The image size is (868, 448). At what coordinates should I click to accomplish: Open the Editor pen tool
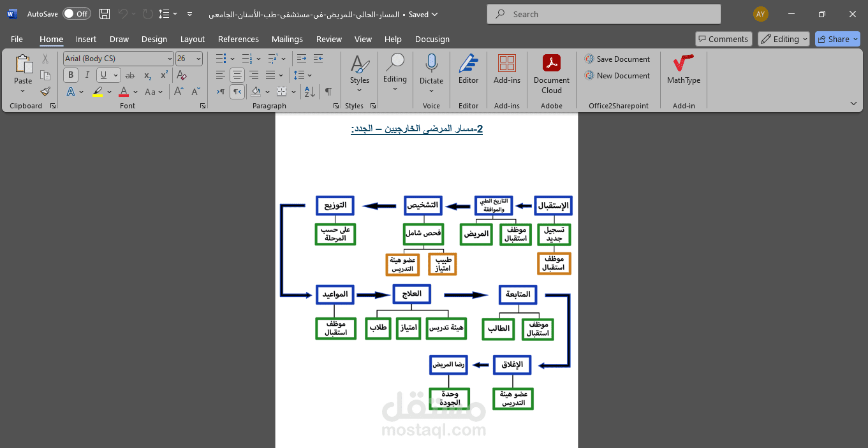468,69
